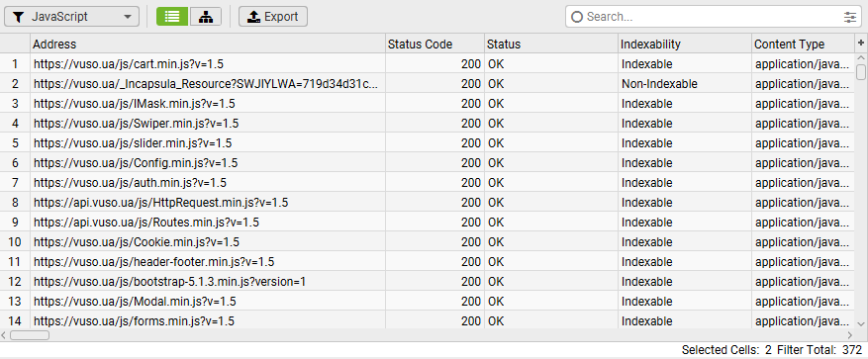The height and width of the screenshot is (359, 868).
Task: Select the auth.min.js address cell
Action: 208,183
